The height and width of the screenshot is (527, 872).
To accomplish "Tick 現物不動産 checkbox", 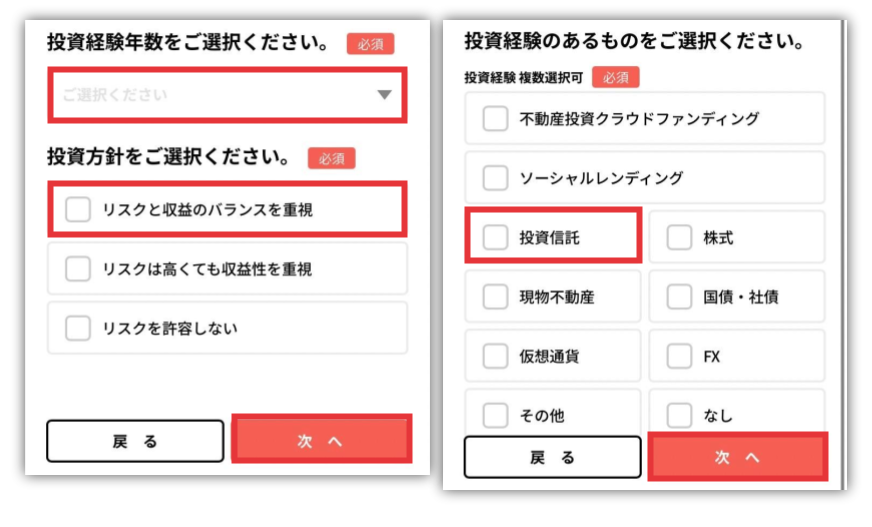I will click(496, 297).
